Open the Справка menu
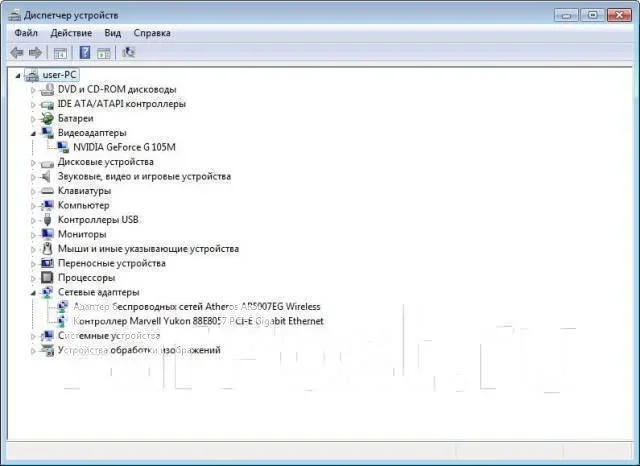Viewport: 640px width, 466px height. (152, 33)
